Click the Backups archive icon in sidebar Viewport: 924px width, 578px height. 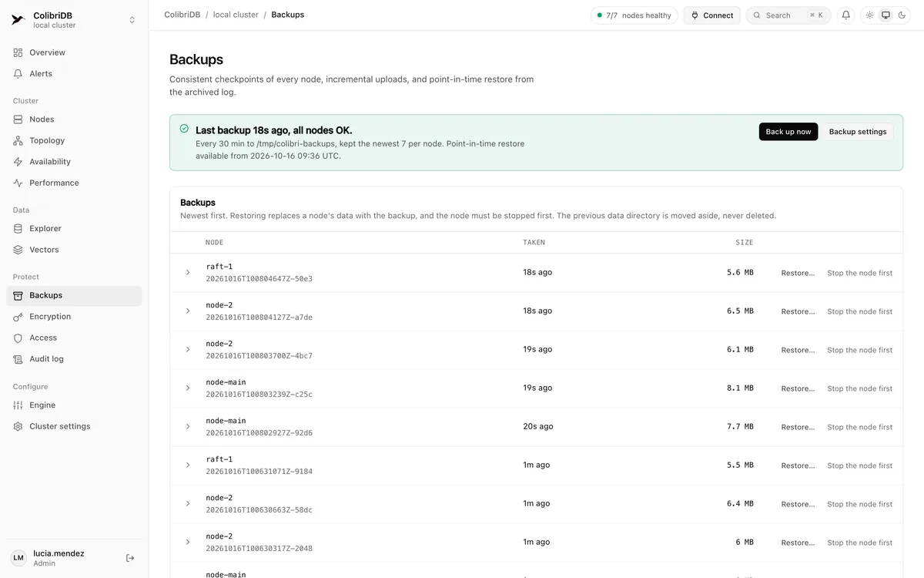pos(18,295)
